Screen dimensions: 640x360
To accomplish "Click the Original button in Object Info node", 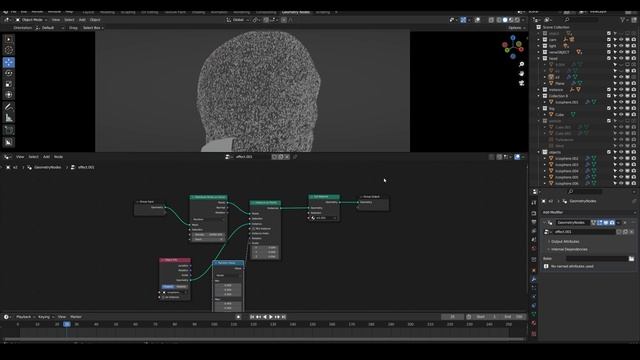I will pyautogui.click(x=168, y=287).
